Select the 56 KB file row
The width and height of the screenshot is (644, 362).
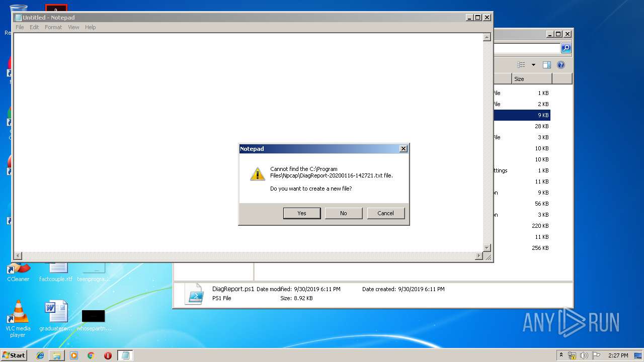coord(522,204)
